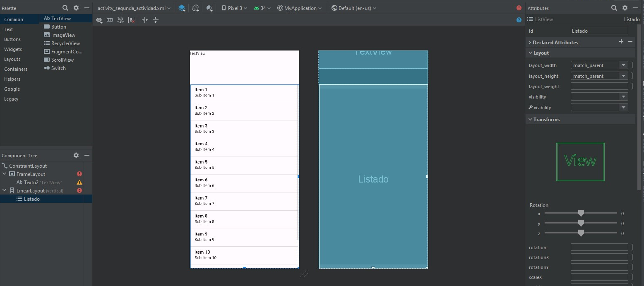Select the Containers palette category

[x=16, y=69]
